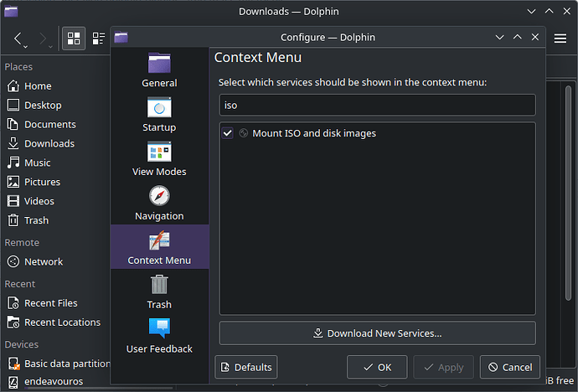This screenshot has width=578, height=392.
Task: Click the Apply button
Action: click(443, 368)
